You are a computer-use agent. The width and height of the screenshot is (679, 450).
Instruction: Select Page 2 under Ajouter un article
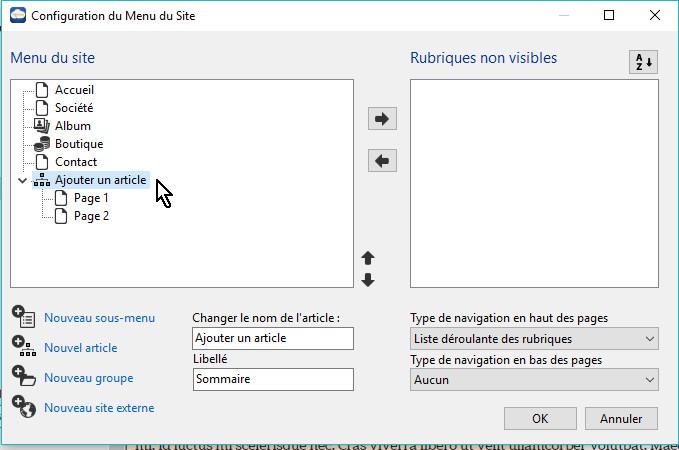click(x=91, y=216)
